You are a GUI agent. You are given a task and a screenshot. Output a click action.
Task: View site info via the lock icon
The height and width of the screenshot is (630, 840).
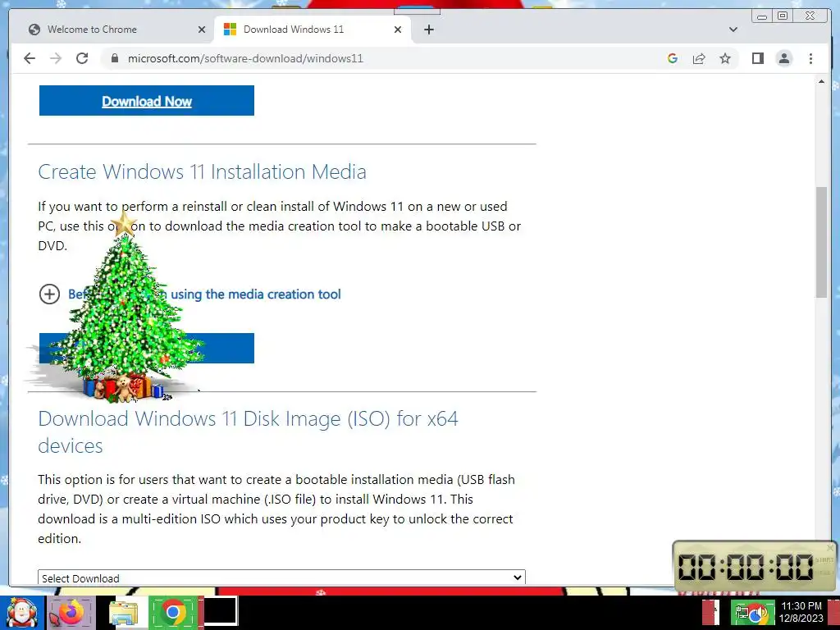(x=114, y=58)
